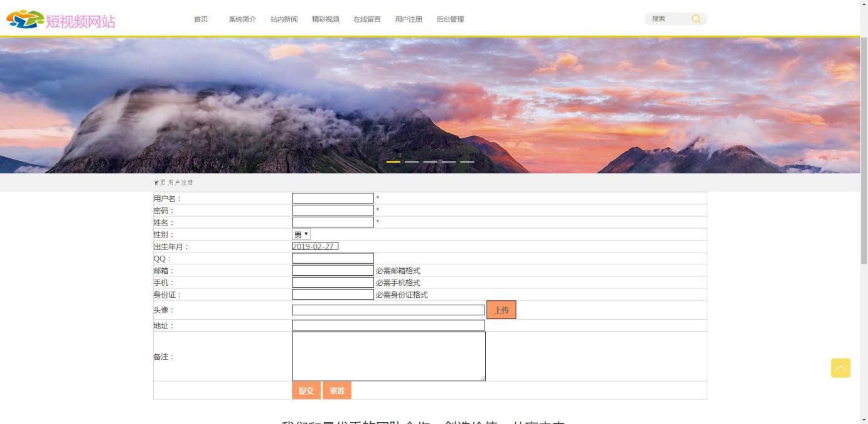Submit the form with 提交 button
Screen dimensions: 868x424
306,391
